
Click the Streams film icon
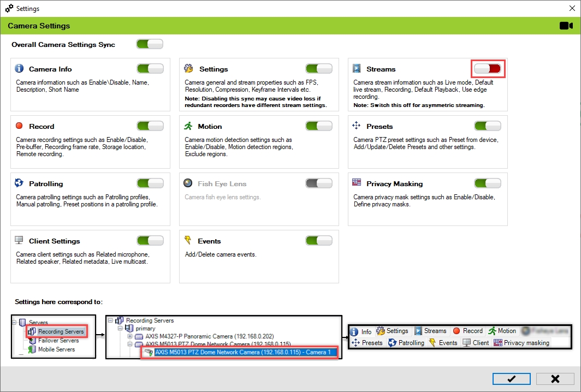tap(357, 69)
